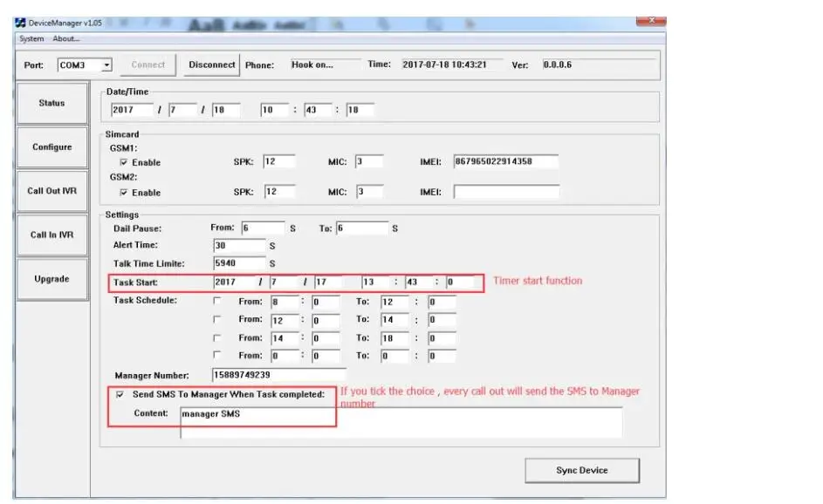Click the GSM1 IMEI field
The height and width of the screenshot is (504, 823).
[x=505, y=162]
